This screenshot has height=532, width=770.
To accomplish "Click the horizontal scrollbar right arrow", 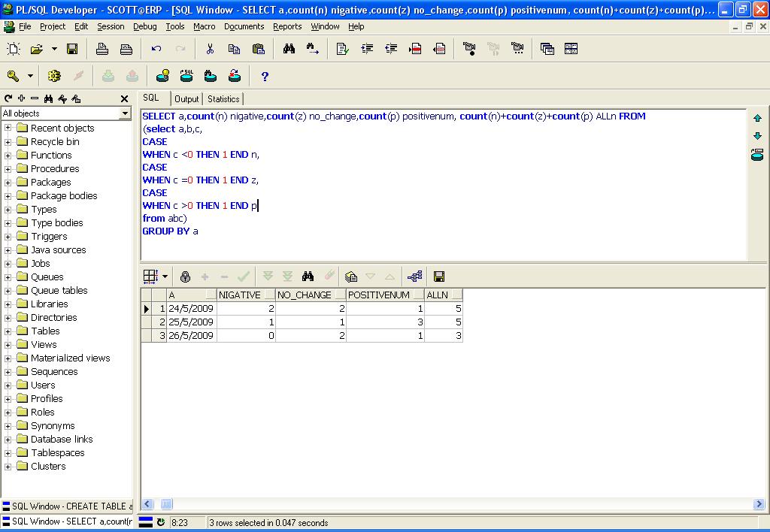I will pos(759,504).
